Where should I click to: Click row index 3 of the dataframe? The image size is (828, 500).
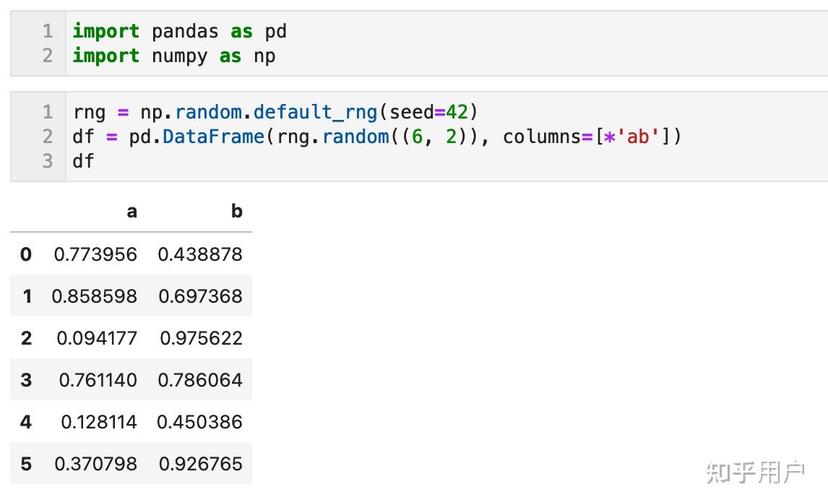pos(26,380)
